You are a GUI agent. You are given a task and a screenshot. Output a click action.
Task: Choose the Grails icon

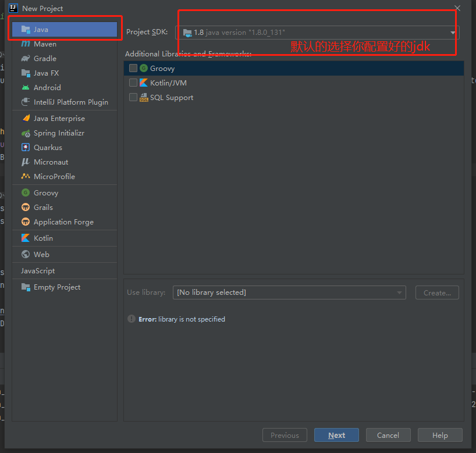tap(26, 207)
